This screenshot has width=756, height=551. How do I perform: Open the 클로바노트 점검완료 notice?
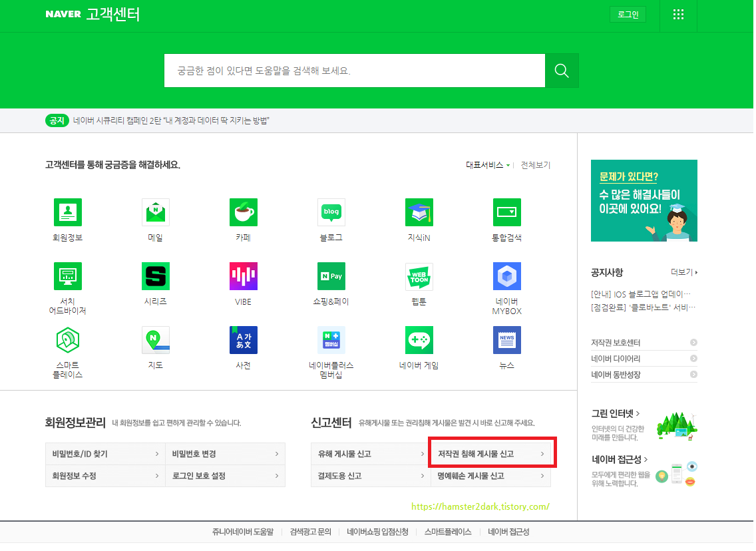(x=643, y=308)
